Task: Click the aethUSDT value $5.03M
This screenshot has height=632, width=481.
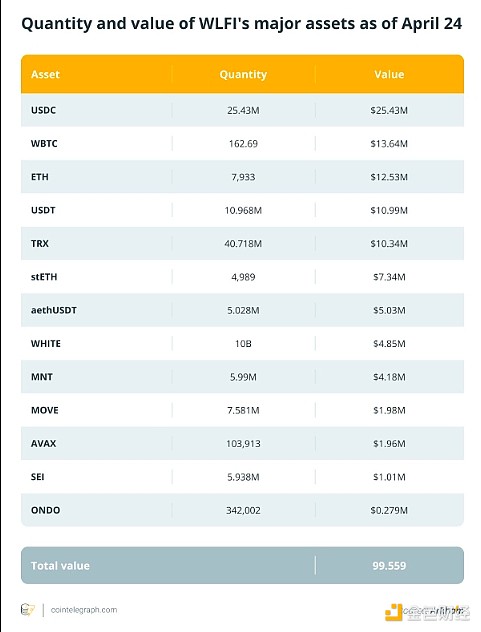Action: (389, 310)
